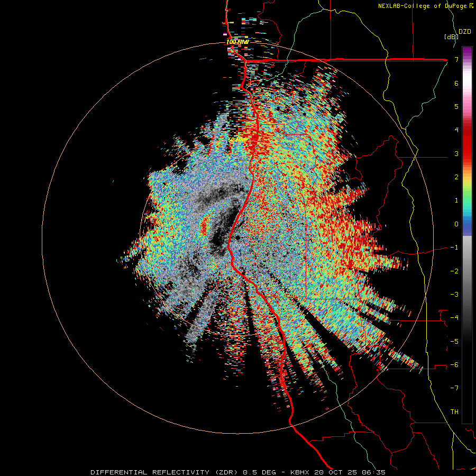Click the -2 value on the color scale
Viewport: 476px width, 476px height.
point(454,271)
